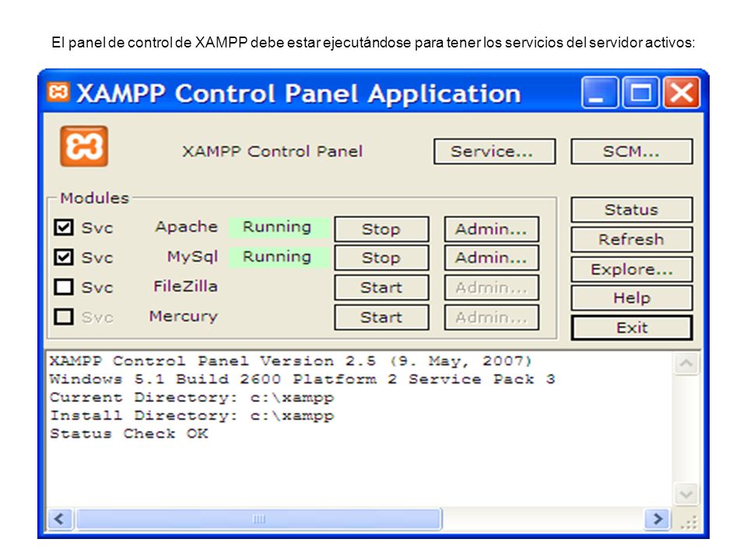Click the window resize grip corner

pyautogui.click(x=689, y=523)
